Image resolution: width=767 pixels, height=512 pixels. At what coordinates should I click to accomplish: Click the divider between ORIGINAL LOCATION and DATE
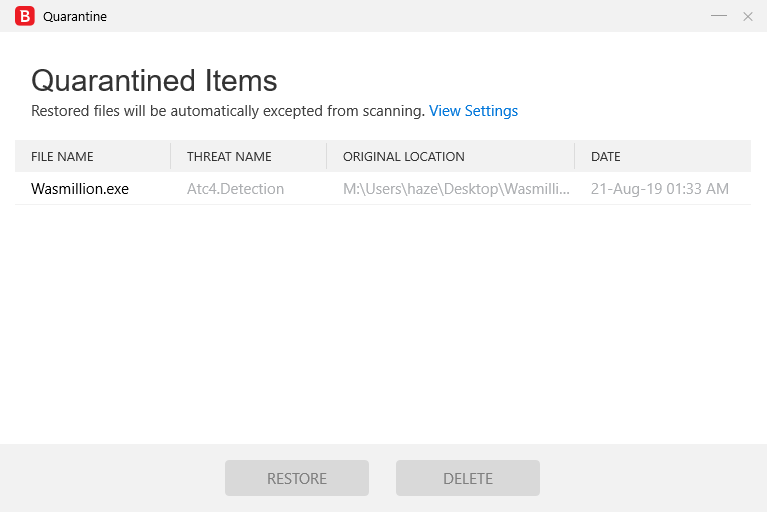pos(574,157)
